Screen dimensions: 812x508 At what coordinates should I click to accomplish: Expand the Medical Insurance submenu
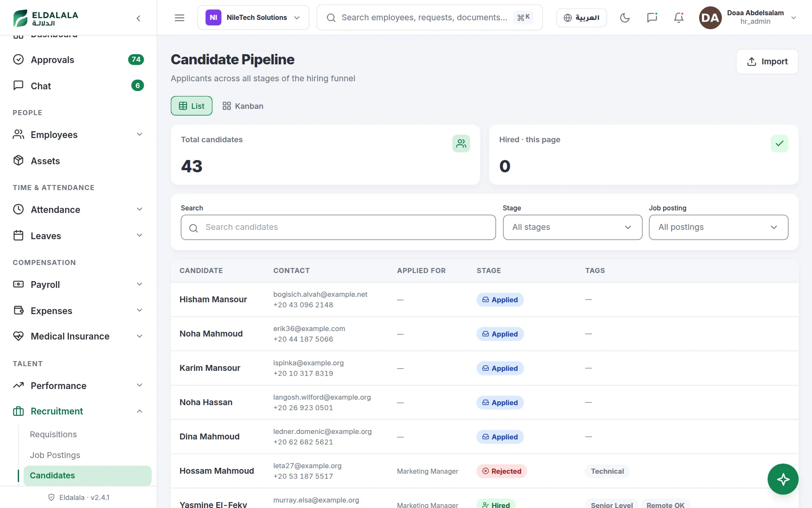point(140,336)
